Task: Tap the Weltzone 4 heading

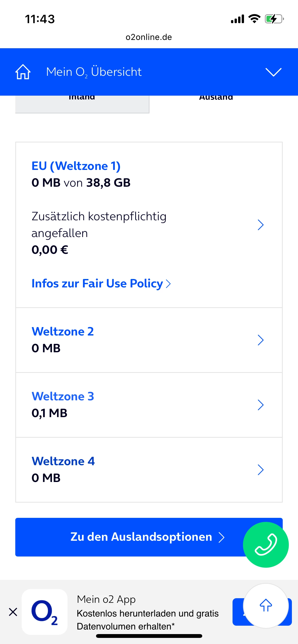Action: (63, 461)
